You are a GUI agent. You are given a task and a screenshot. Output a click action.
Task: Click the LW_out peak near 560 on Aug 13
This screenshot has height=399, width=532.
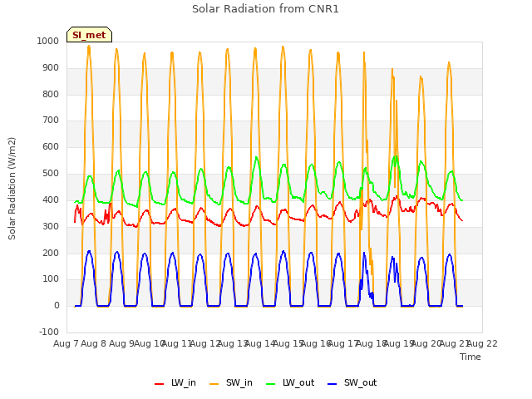tap(256, 157)
